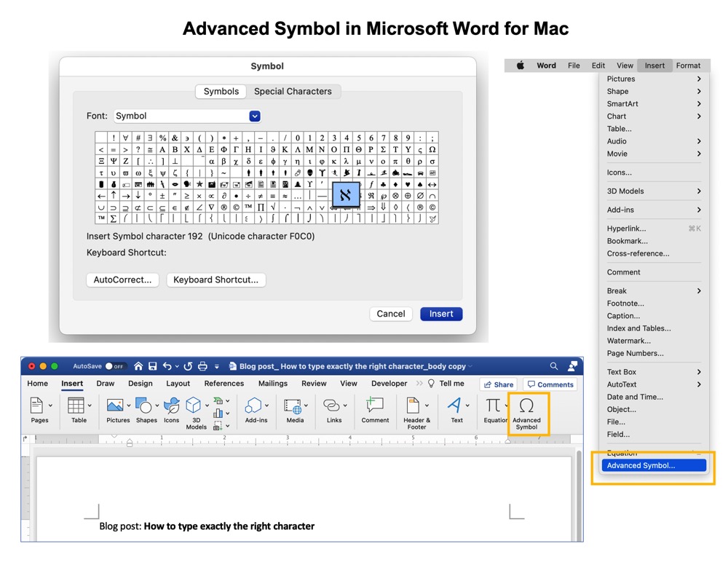Image resolution: width=728 pixels, height=578 pixels.
Task: Click the Share button in Word
Action: point(499,384)
